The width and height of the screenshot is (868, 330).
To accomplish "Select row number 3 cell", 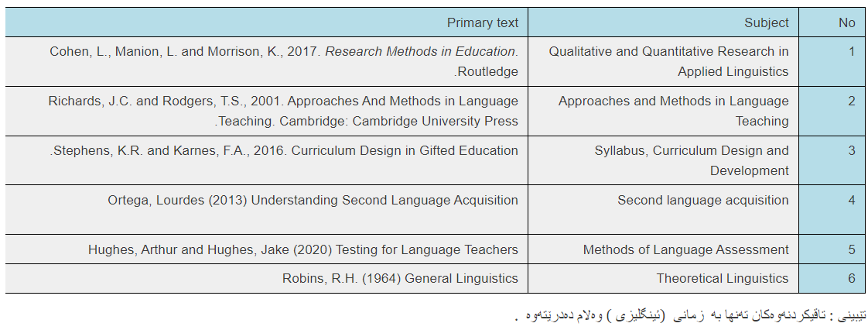I will pos(832,160).
